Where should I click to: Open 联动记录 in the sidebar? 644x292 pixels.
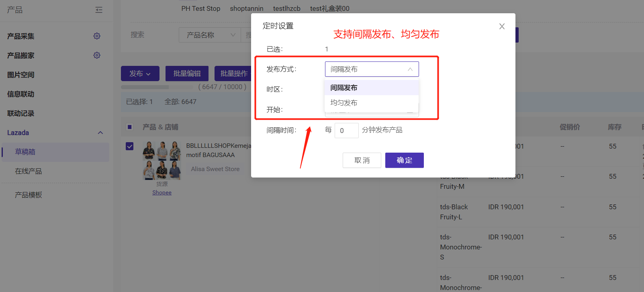pyautogui.click(x=21, y=113)
